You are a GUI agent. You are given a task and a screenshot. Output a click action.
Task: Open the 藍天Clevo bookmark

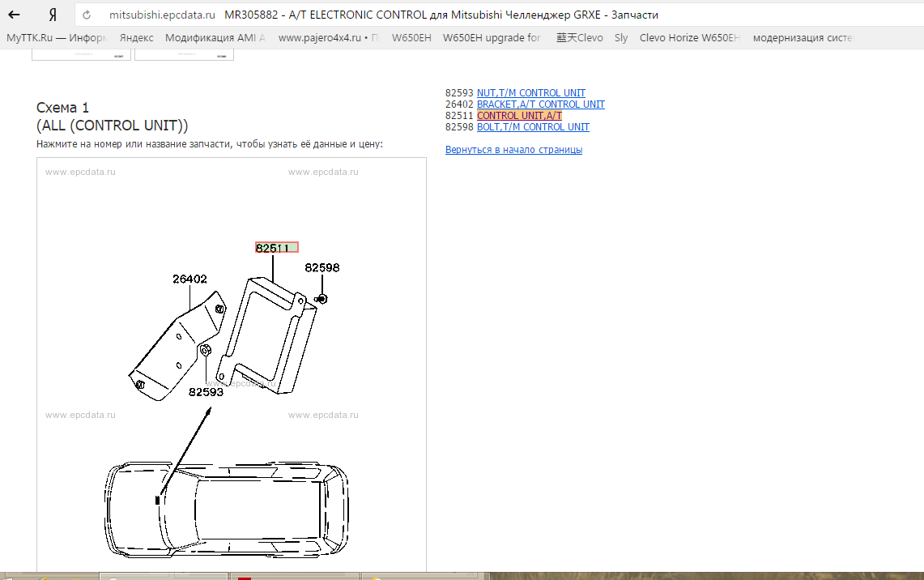pos(579,38)
